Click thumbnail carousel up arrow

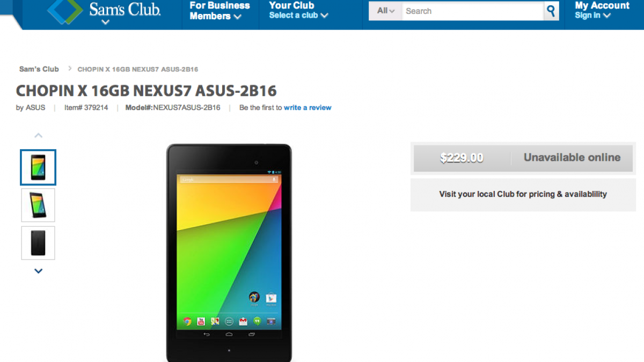pos(38,136)
